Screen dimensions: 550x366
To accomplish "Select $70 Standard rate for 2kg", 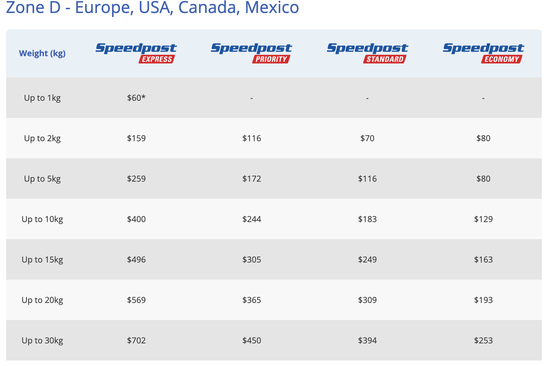I will click(x=367, y=138).
